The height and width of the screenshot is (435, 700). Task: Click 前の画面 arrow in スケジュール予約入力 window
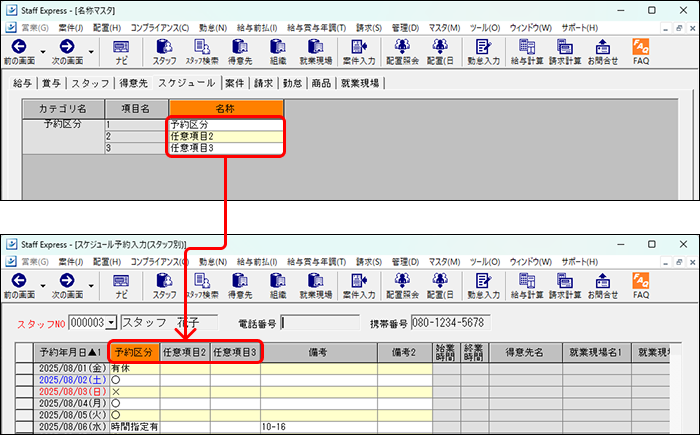point(19,280)
